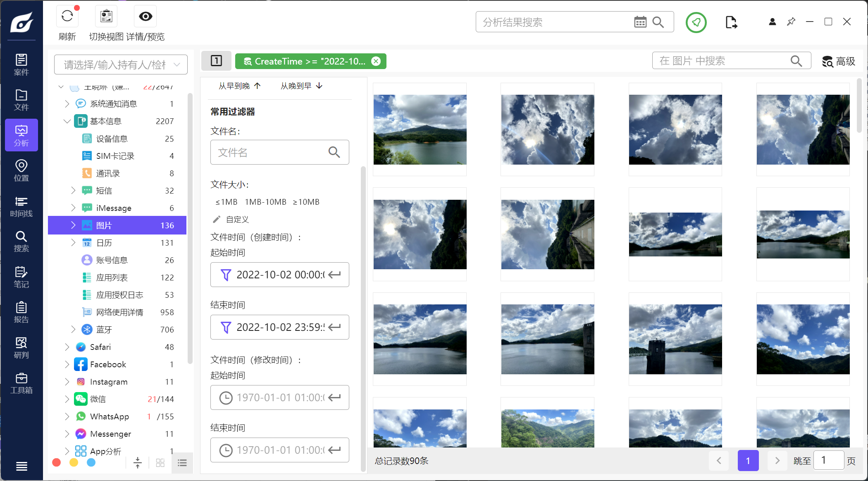
Task: Click the 高级 advanced search button
Action: coord(838,61)
